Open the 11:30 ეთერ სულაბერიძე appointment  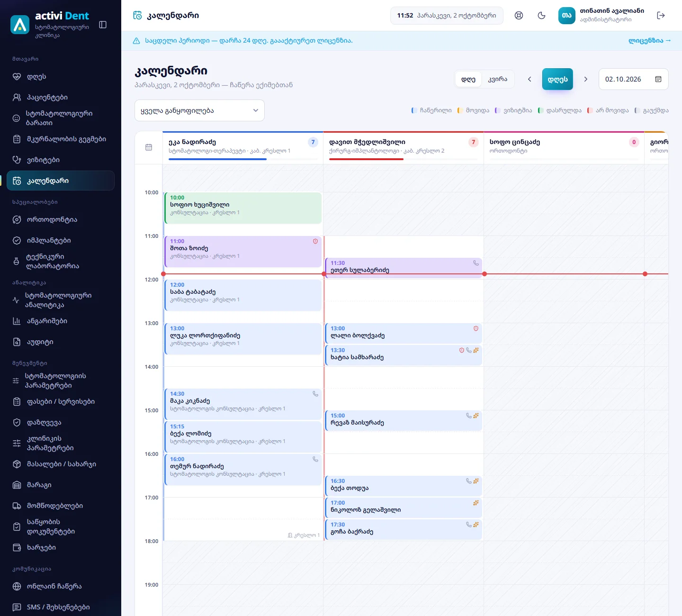(404, 267)
